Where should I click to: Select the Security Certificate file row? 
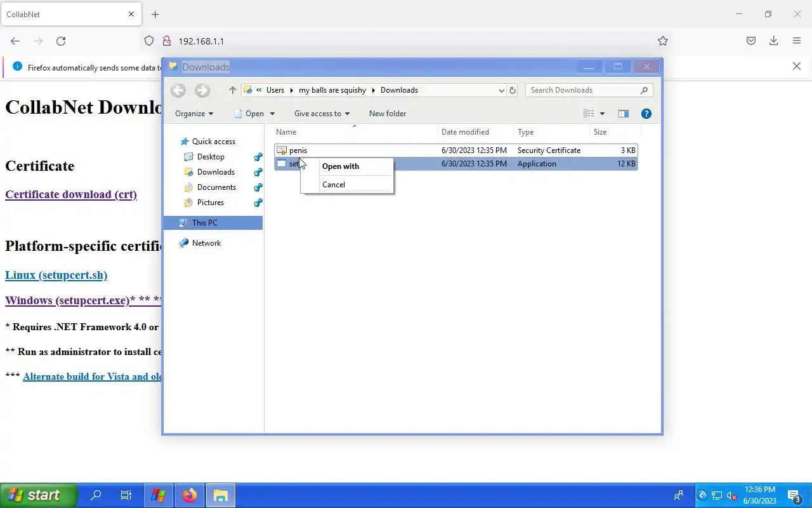tap(455, 150)
